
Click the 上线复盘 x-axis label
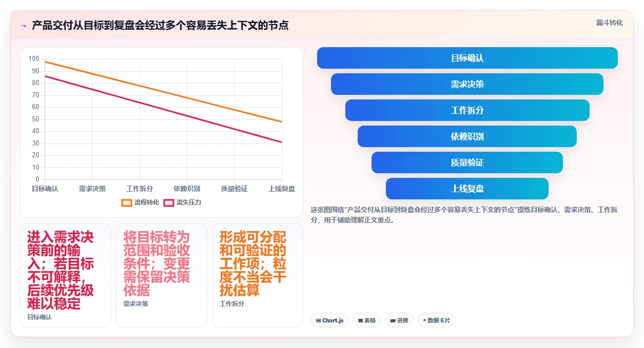[282, 189]
